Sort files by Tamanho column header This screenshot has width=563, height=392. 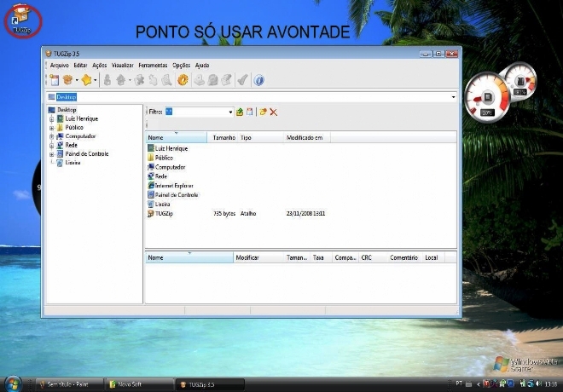[x=223, y=137]
